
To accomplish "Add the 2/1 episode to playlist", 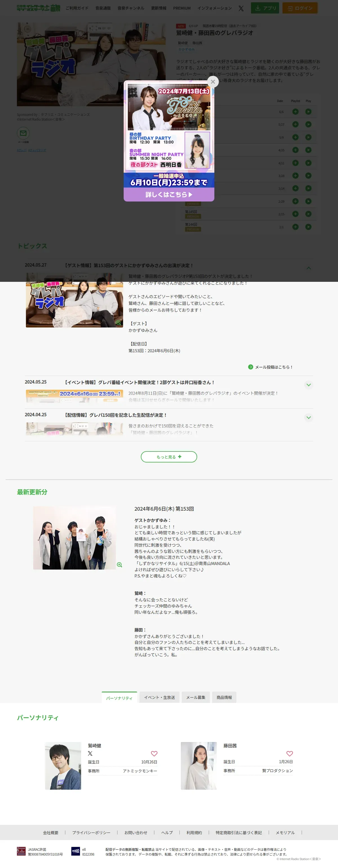I will pos(295,227).
